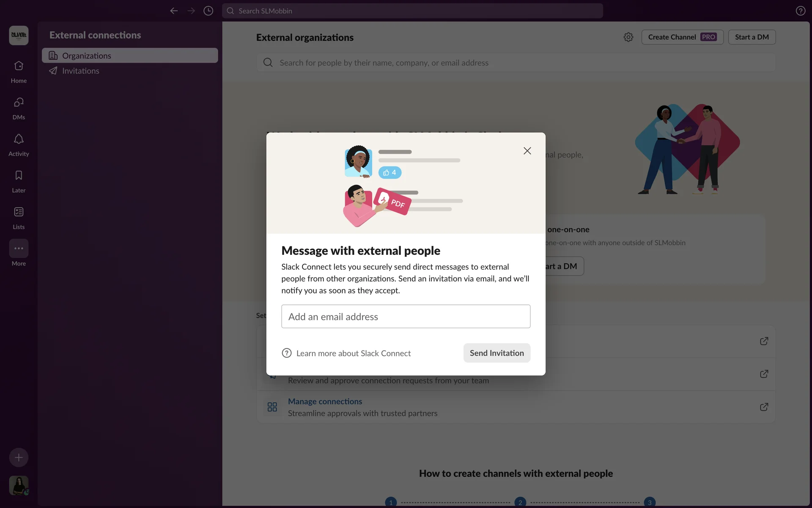
Task: Select Organizations in External connections
Action: pos(129,55)
